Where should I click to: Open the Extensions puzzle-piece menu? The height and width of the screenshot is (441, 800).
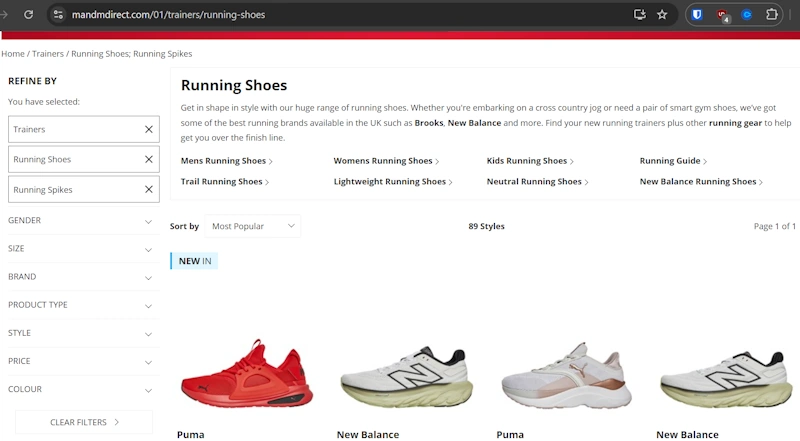click(x=772, y=14)
